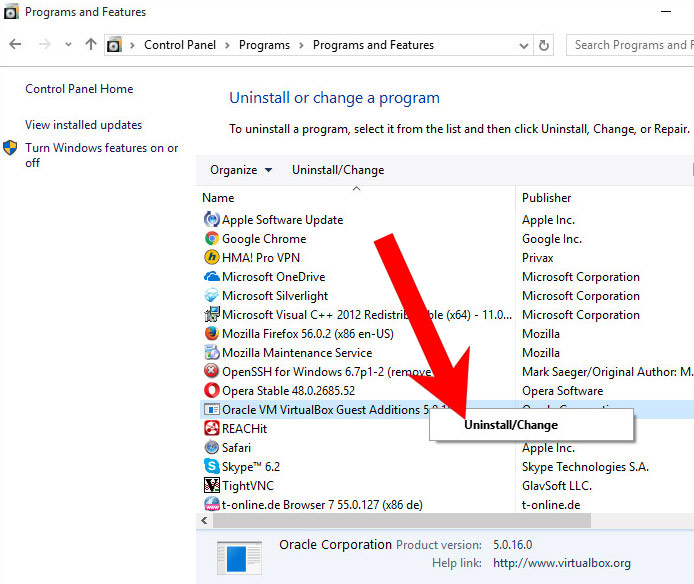Click the Apple Software Update icon
This screenshot has height=584, width=694.
[212, 219]
